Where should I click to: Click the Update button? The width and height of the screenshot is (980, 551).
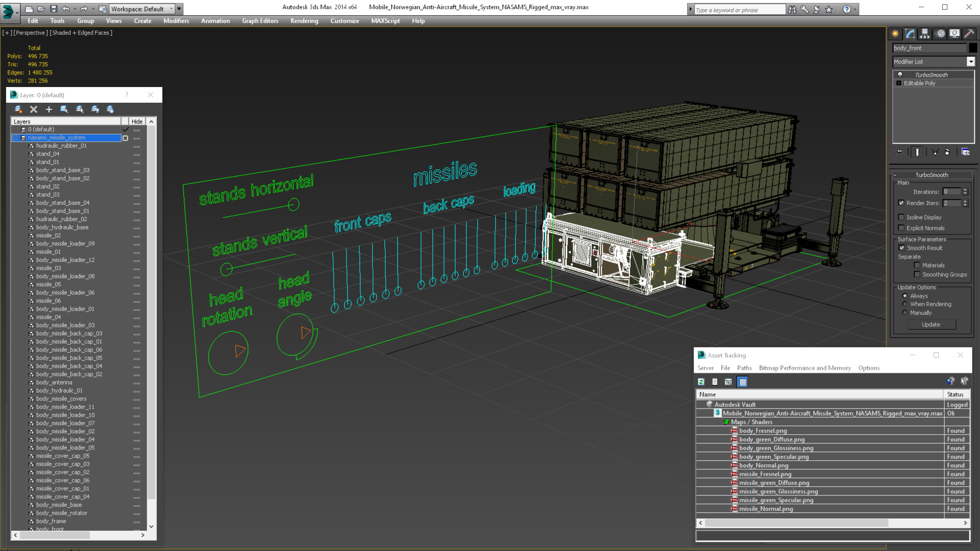[x=931, y=324]
